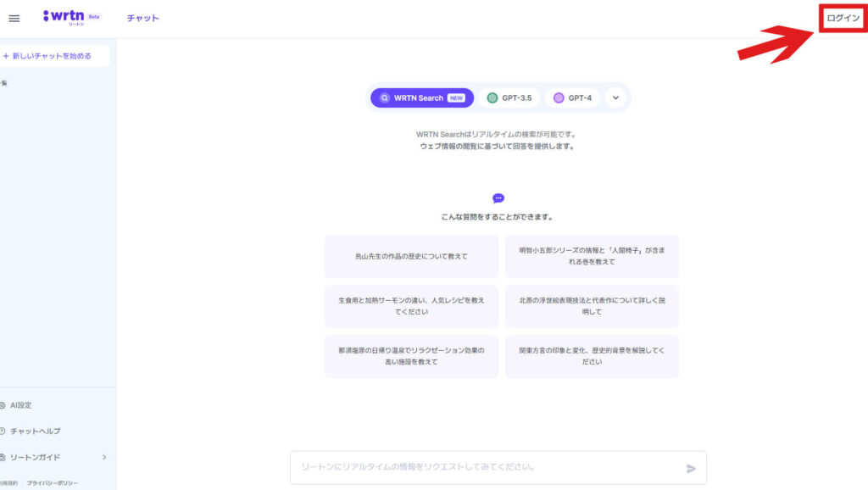The image size is (868, 490).
Task: Collapse the sidebar with the menu toggle
Action: (14, 18)
